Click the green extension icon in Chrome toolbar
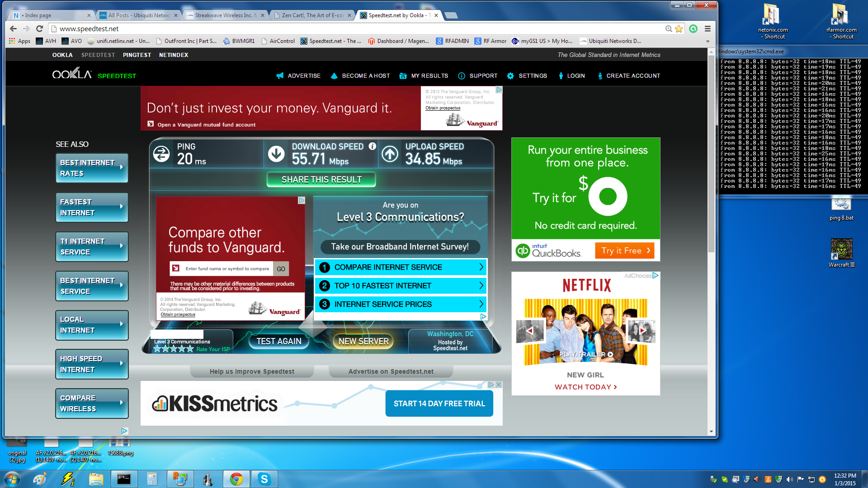Image resolution: width=868 pixels, height=488 pixels. [x=693, y=28]
